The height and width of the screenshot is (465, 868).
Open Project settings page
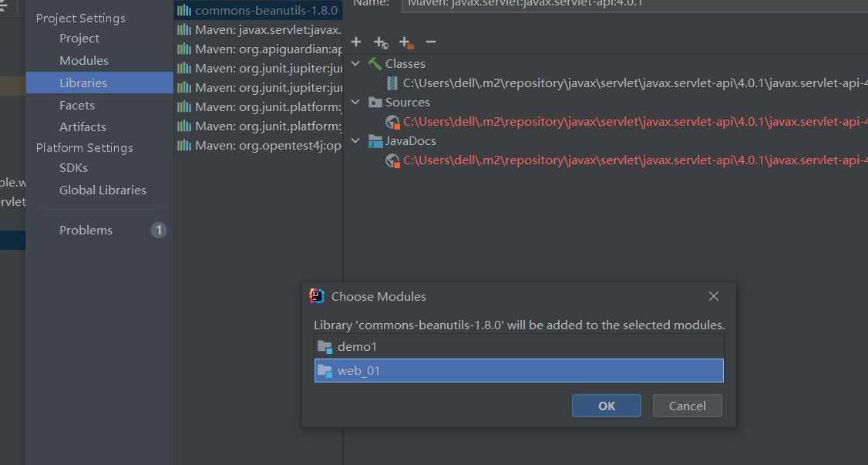pyautogui.click(x=79, y=39)
